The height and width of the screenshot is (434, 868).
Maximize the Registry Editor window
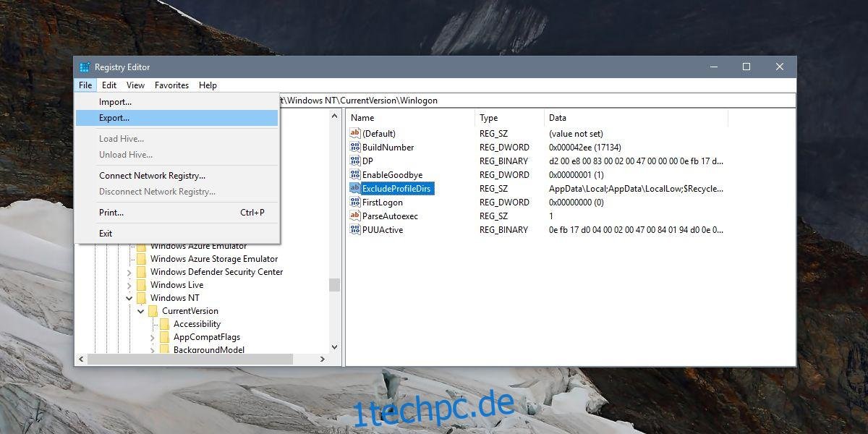coord(746,67)
